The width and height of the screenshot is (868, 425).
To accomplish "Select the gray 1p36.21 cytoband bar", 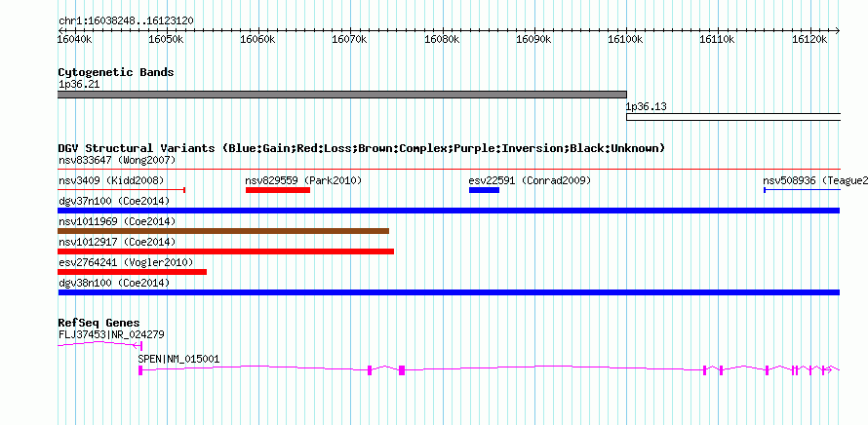I will pyautogui.click(x=342, y=95).
